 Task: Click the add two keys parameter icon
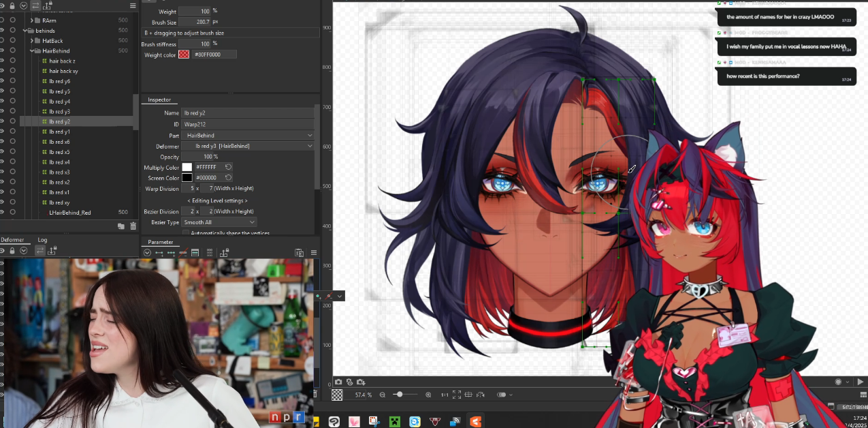coord(159,253)
